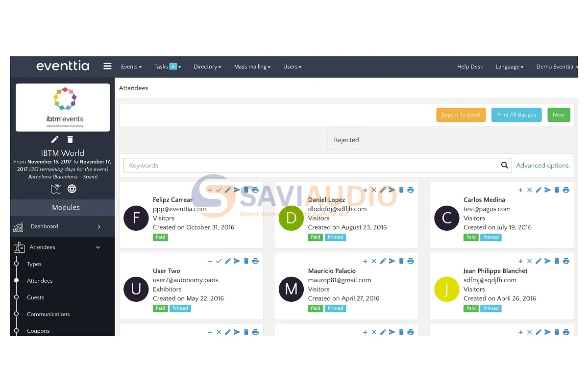Open the Events dropdown menu
The height and width of the screenshot is (392, 588).
(x=131, y=67)
